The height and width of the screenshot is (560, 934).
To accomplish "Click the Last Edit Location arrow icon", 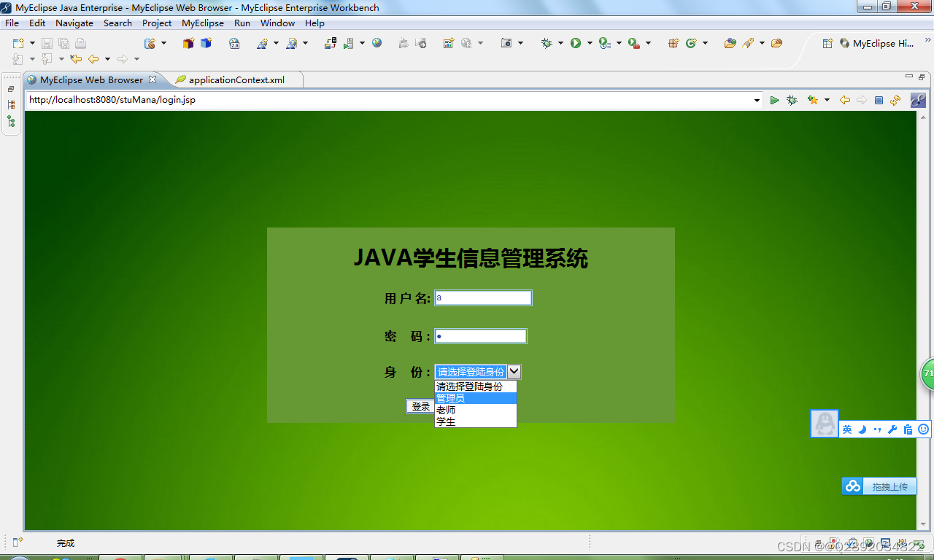I will 76,59.
